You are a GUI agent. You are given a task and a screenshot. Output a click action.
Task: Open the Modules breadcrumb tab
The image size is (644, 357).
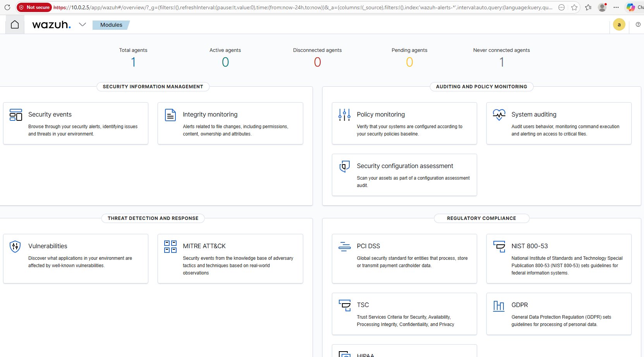111,25
